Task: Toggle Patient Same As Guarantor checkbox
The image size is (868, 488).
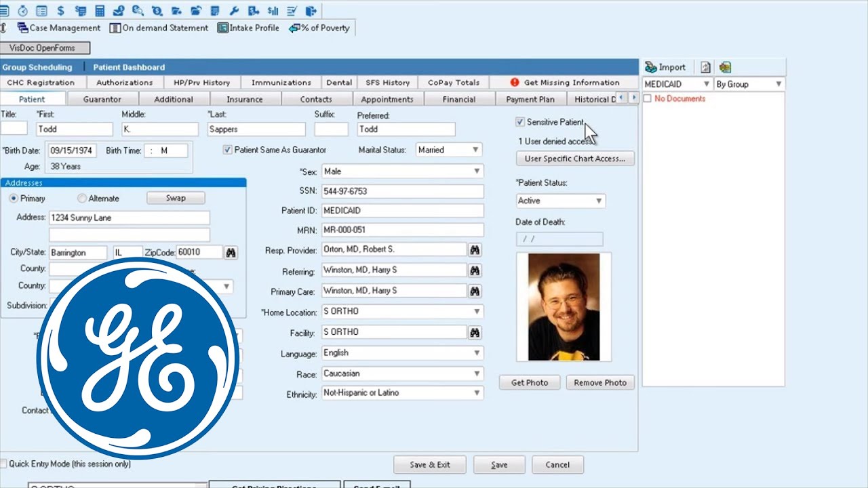Action: click(x=227, y=150)
